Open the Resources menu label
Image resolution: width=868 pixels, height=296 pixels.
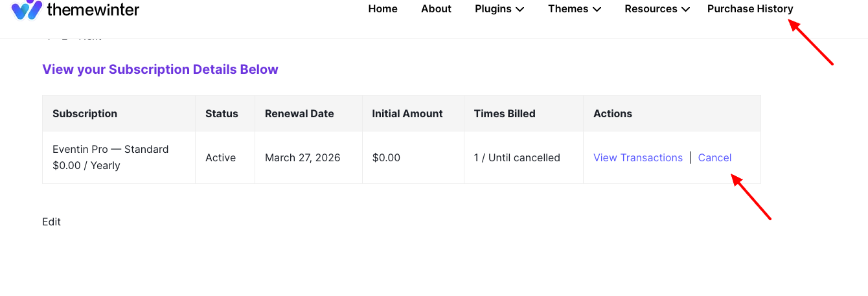pos(651,9)
